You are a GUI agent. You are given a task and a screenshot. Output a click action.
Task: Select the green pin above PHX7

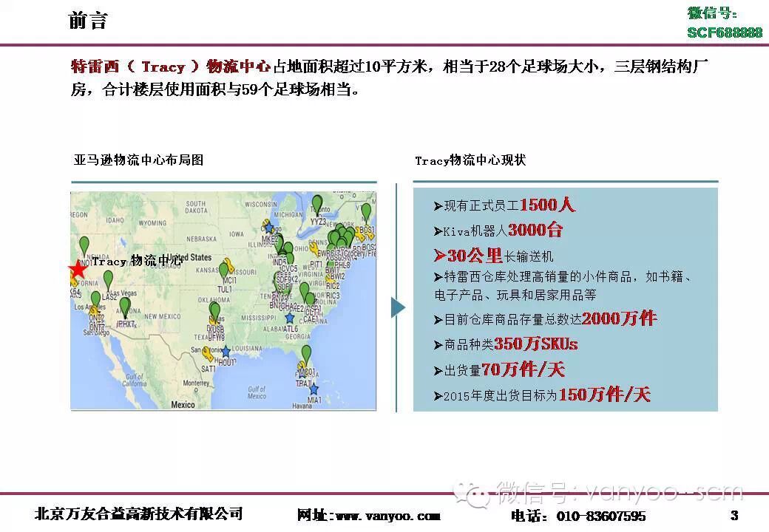click(x=125, y=307)
